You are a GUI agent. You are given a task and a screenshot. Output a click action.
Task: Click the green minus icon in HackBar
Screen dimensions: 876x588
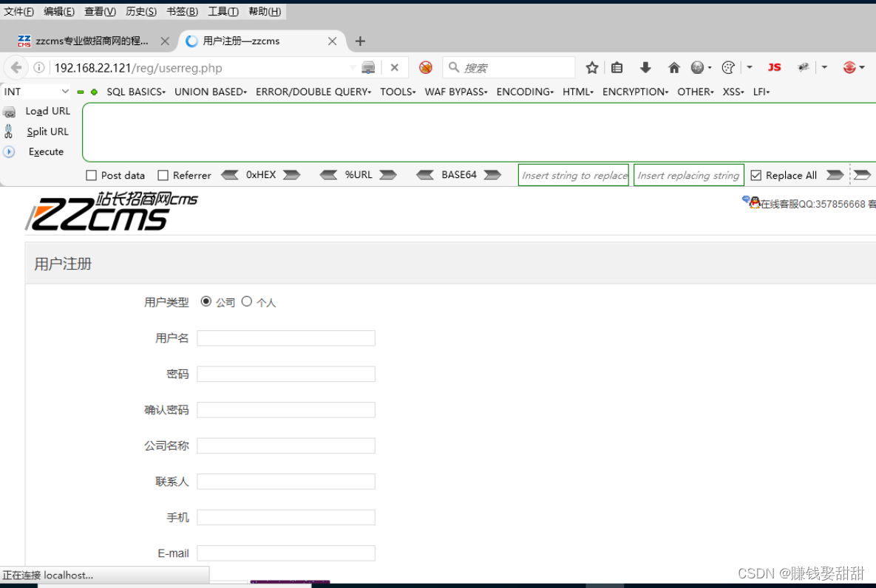[x=81, y=92]
